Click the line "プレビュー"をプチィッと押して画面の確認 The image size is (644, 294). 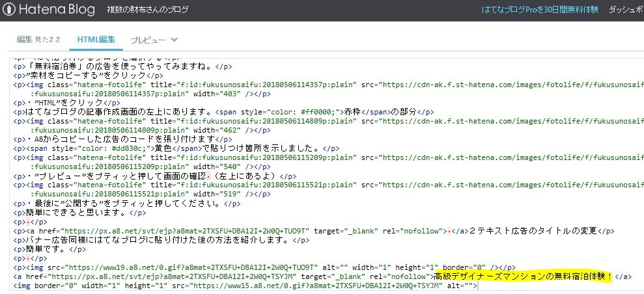[155, 176]
